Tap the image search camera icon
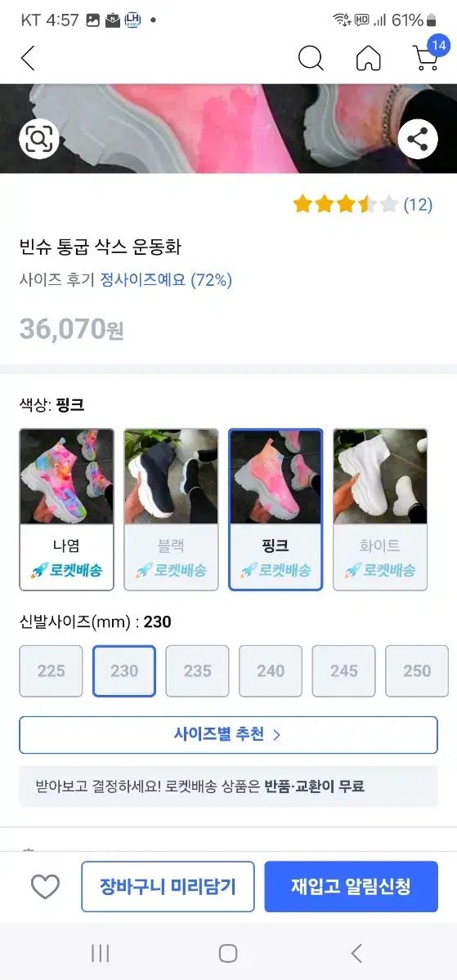457x980 pixels. [x=38, y=139]
